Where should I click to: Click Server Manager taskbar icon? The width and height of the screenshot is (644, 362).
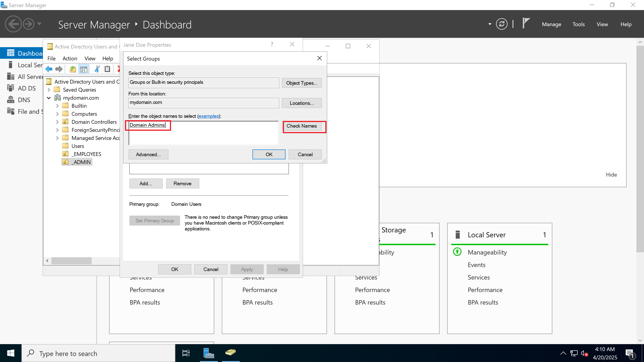tap(209, 353)
